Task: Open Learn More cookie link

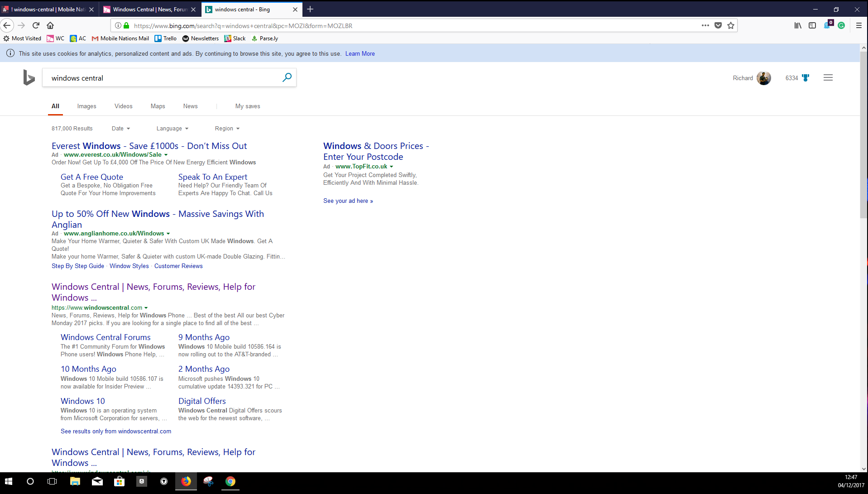Action: (360, 53)
